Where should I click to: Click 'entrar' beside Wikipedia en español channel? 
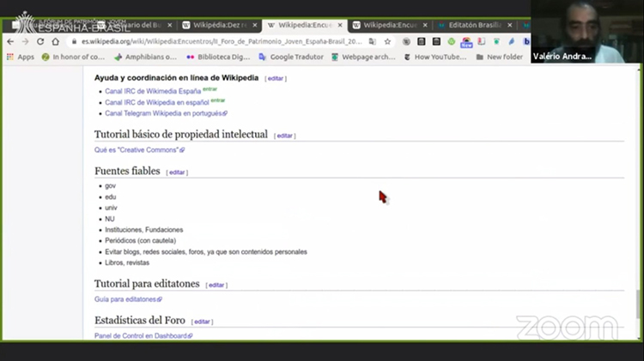[x=218, y=100]
